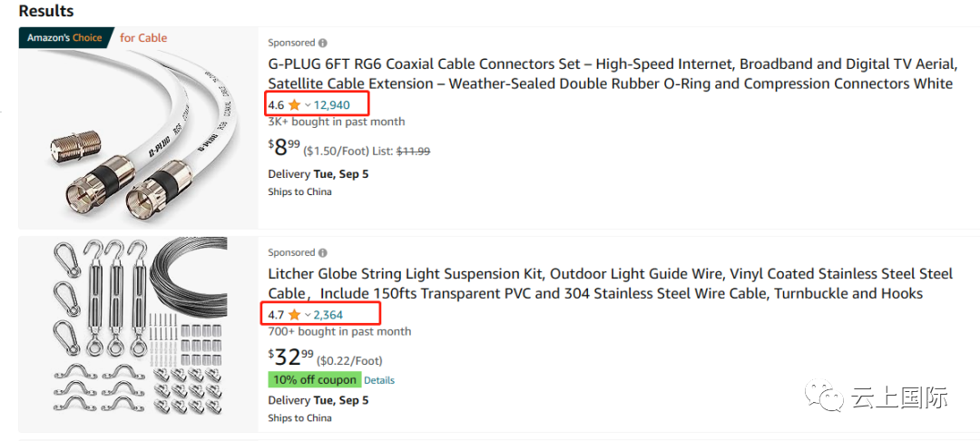Click the coupon Details link
Screen dimensions: 980x441
tap(379, 380)
